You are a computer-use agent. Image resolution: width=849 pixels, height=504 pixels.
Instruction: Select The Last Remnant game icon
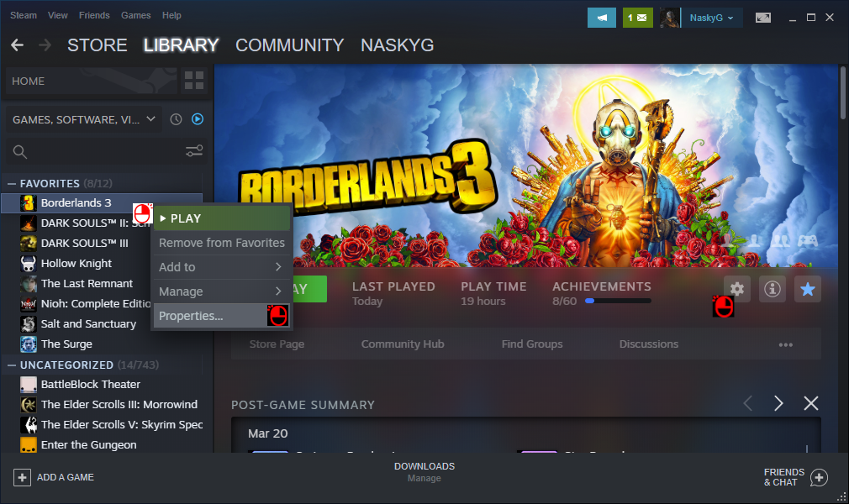[28, 284]
